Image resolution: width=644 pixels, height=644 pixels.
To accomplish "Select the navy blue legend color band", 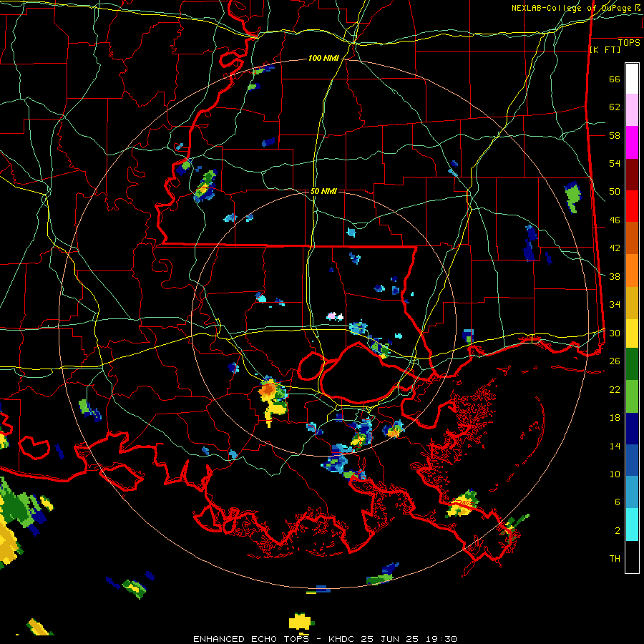I will (x=632, y=429).
